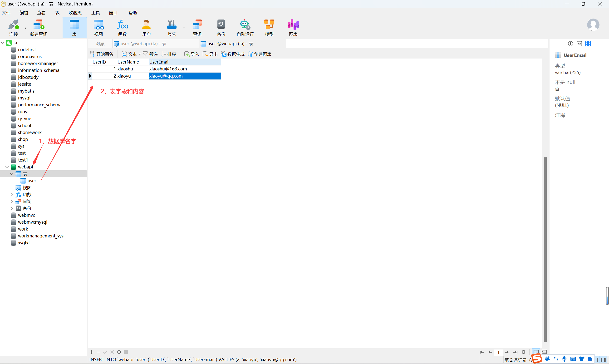Click the 用户 (User) toolbar icon
Viewport: 609px width, 364px height.
tap(146, 27)
